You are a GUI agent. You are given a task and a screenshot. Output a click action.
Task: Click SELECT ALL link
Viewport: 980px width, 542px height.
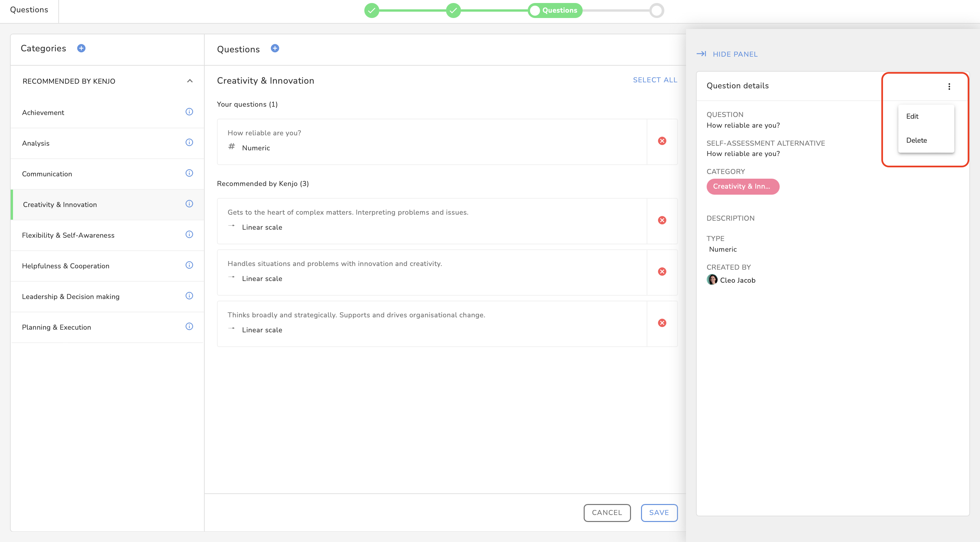(655, 80)
